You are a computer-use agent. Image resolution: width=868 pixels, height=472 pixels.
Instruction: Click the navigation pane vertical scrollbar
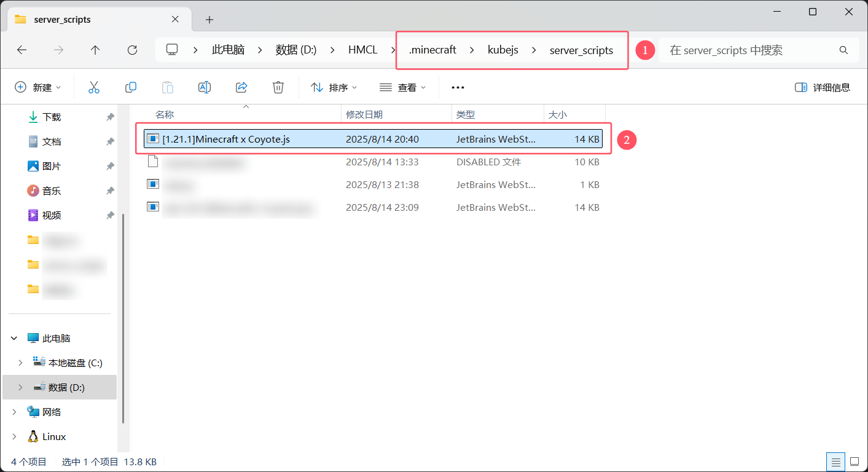123,318
